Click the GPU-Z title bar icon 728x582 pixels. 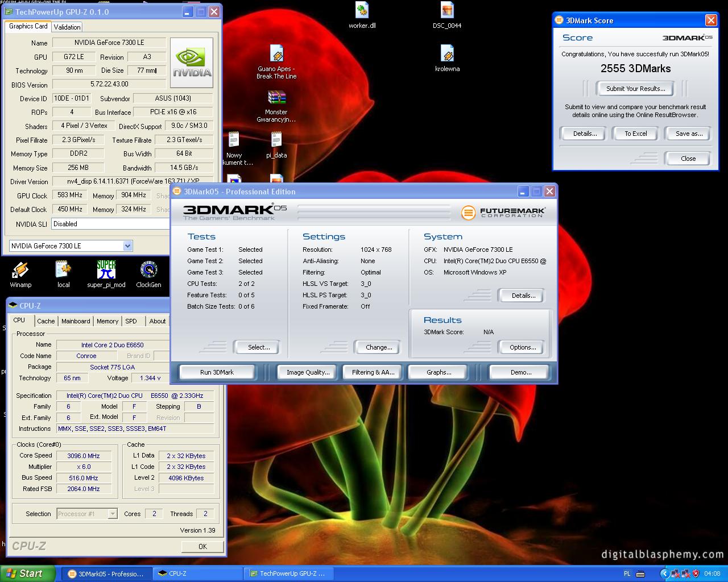tap(9, 11)
